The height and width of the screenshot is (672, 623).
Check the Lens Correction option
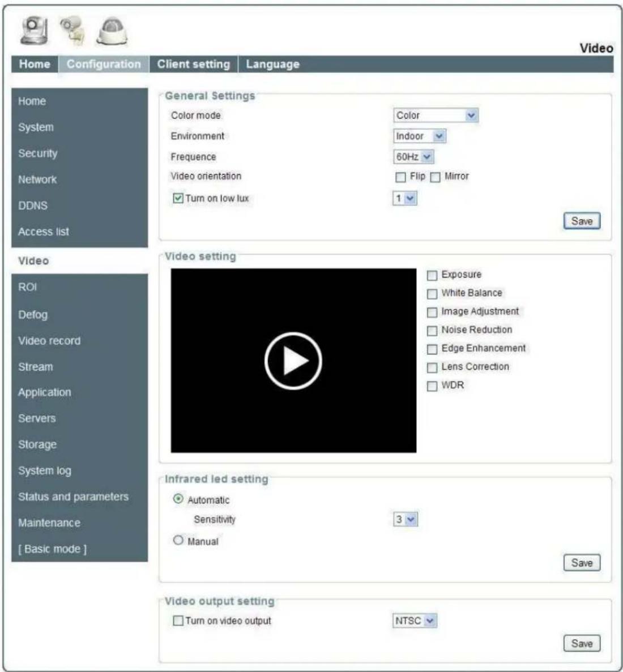tap(432, 367)
